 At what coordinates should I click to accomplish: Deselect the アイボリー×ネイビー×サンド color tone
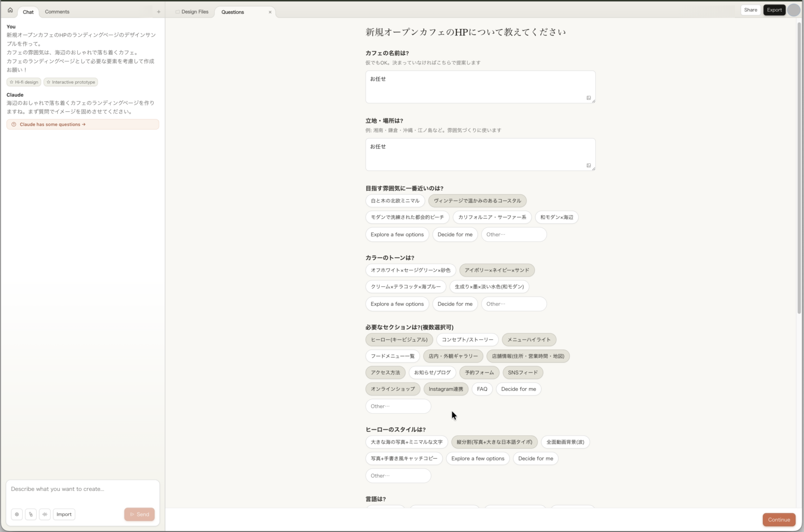click(497, 270)
